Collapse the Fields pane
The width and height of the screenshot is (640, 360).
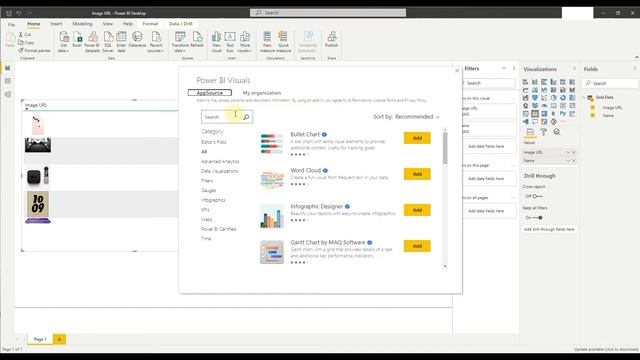pos(635,69)
